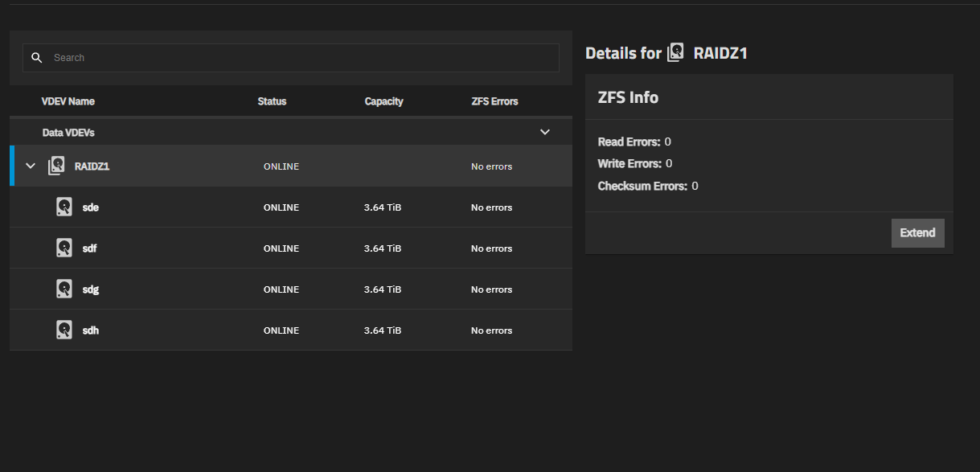The height and width of the screenshot is (472, 980).
Task: Click the Capacity column header
Action: click(x=383, y=101)
